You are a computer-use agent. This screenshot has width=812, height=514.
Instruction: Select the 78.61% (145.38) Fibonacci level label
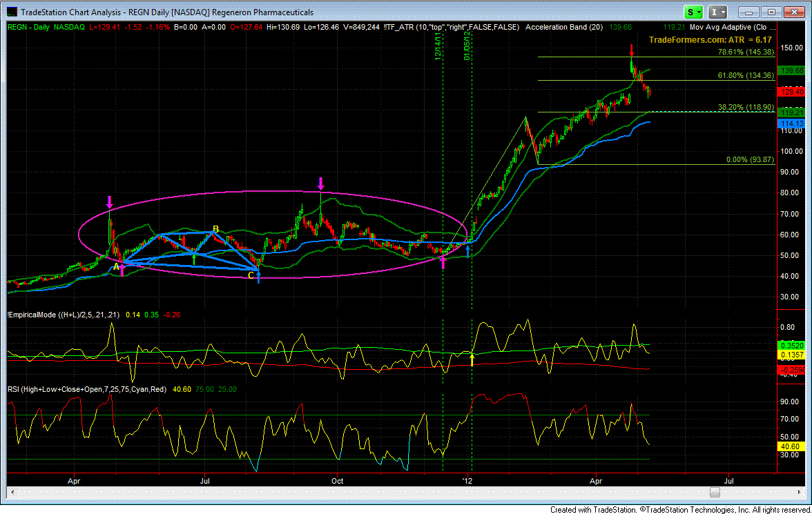coord(746,52)
